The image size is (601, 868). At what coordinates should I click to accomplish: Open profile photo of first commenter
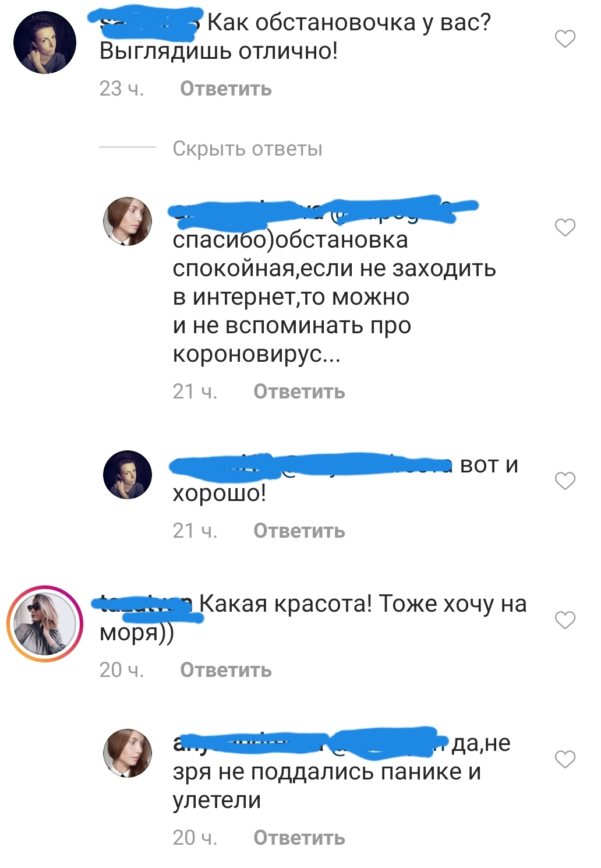click(x=45, y=43)
